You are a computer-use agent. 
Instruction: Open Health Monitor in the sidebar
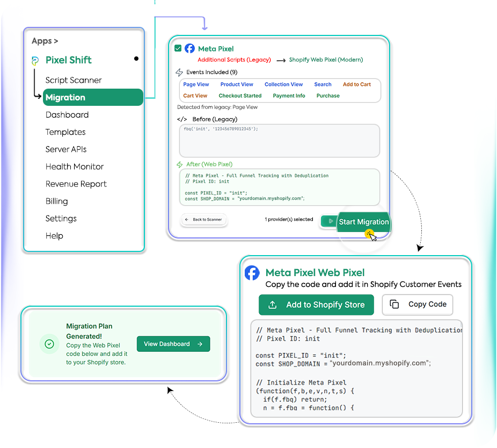pyautogui.click(x=75, y=167)
